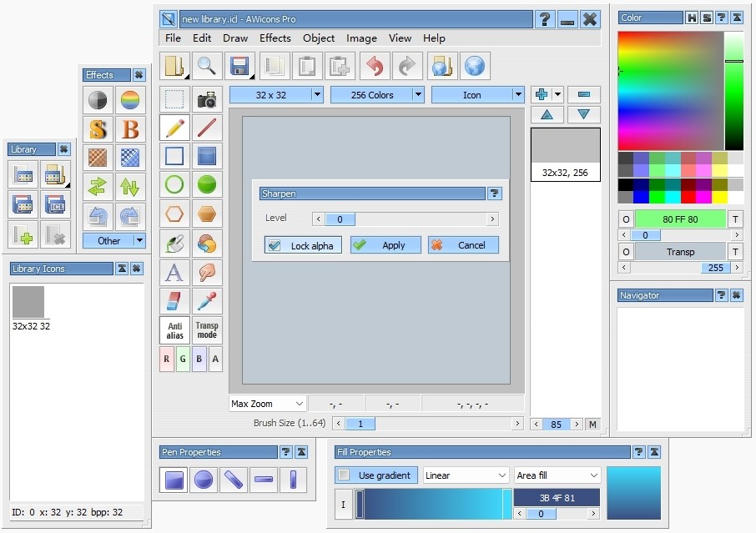Select the Pencil tool
The width and height of the screenshot is (756, 533).
173,128
